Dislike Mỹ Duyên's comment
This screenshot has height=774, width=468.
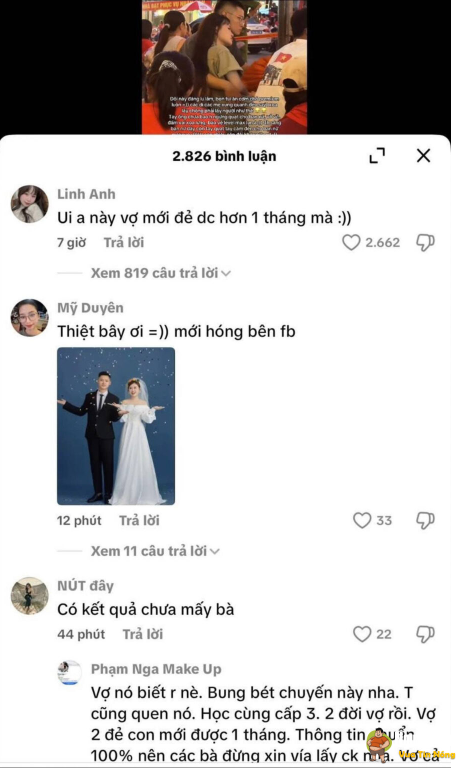[425, 520]
